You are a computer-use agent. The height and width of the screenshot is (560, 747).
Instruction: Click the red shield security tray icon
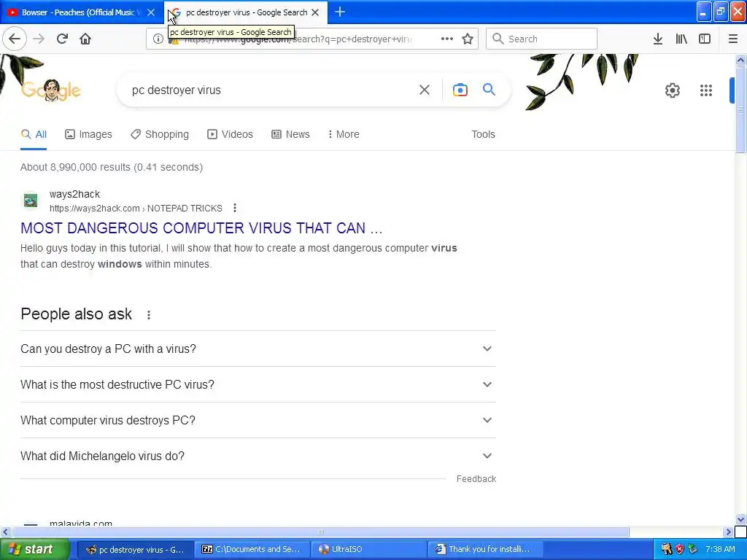coord(679,549)
